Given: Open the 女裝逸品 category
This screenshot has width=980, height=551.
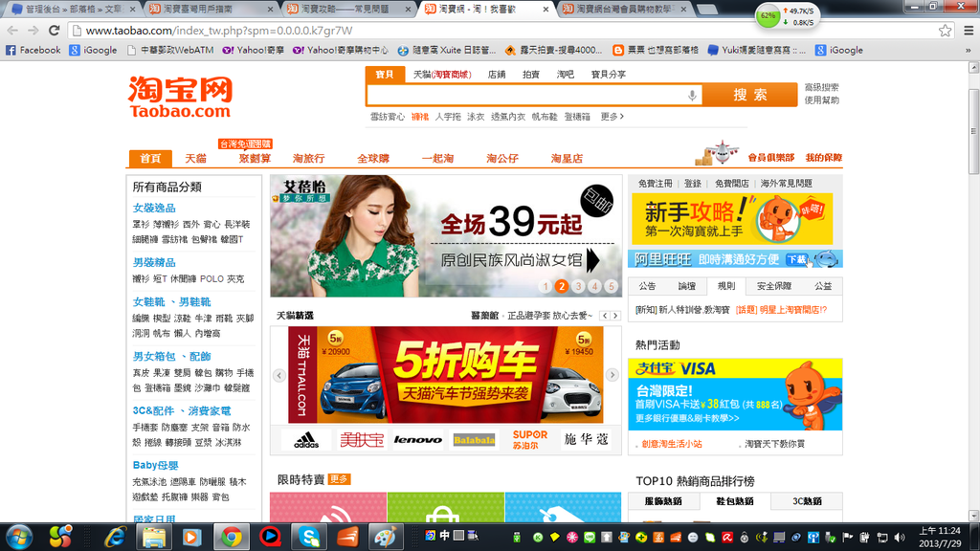Looking at the screenshot, I should click(x=154, y=208).
